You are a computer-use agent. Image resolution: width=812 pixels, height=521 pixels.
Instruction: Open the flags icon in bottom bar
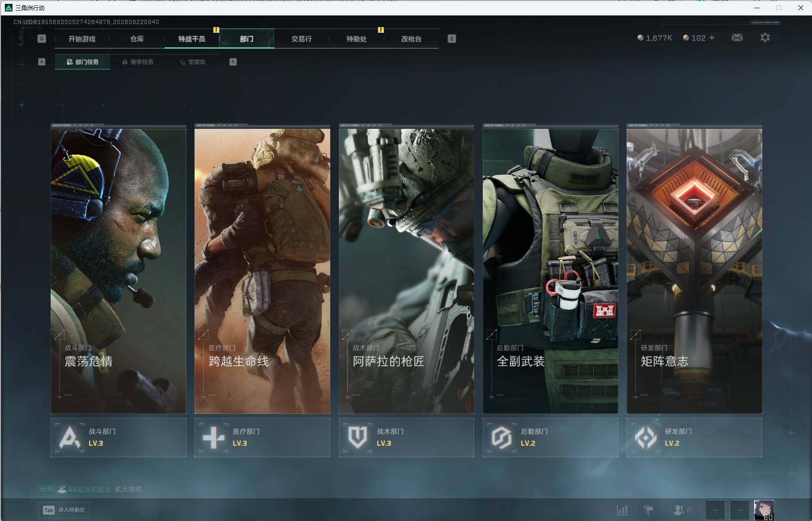pos(649,510)
